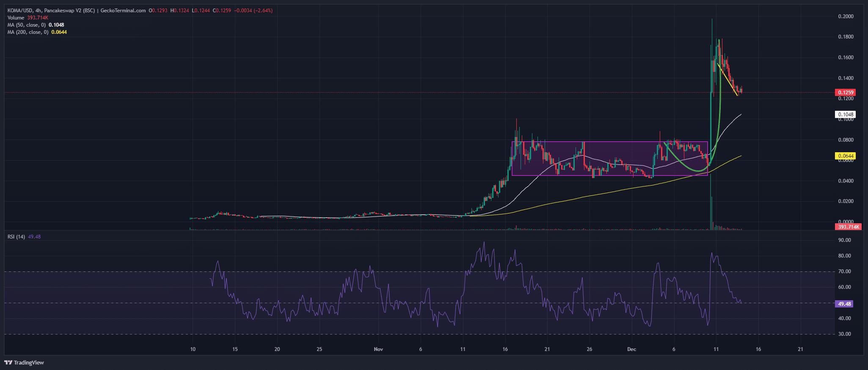
Task: Click the 60.00 RSI axis label
Action: point(844,287)
